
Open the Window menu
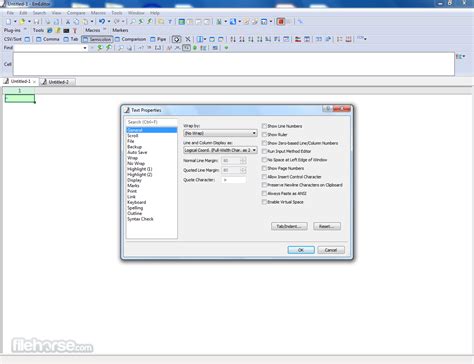pyautogui.click(x=136, y=13)
